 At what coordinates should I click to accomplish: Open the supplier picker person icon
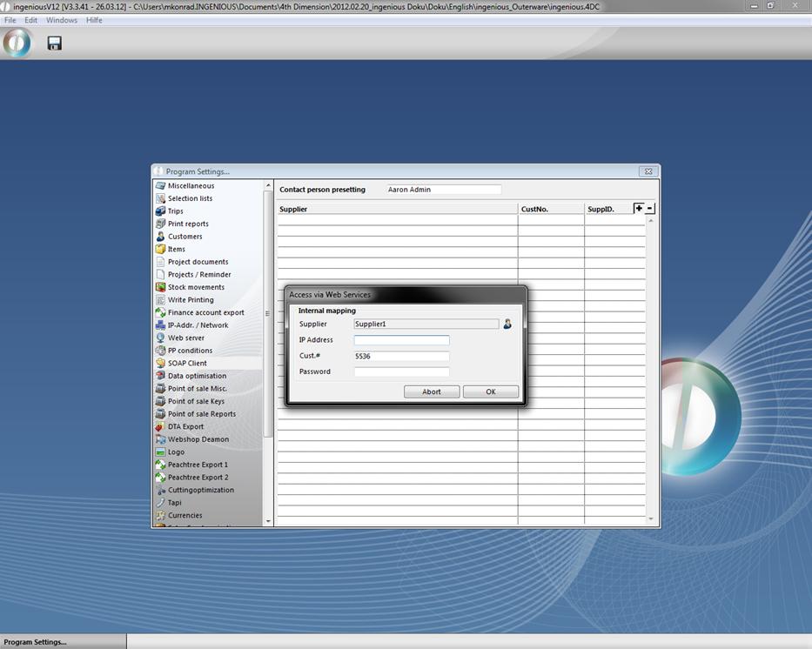click(x=507, y=324)
